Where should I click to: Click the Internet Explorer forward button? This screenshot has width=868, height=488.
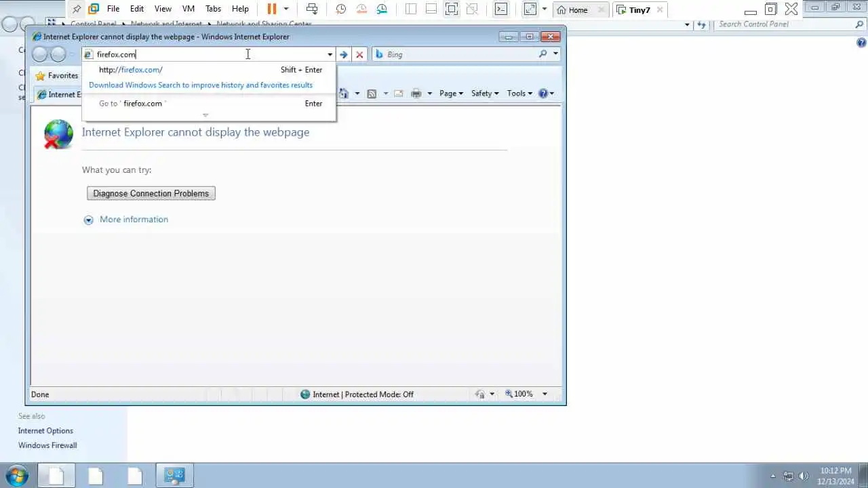tap(58, 54)
